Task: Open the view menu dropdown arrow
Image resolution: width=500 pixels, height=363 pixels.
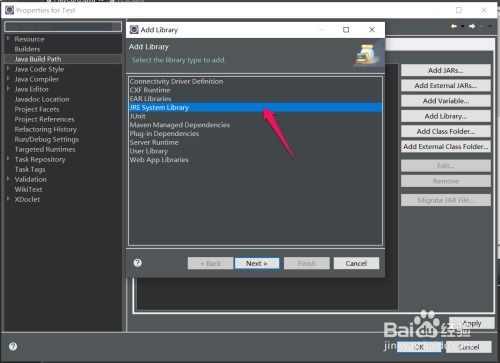Action: 490,26
